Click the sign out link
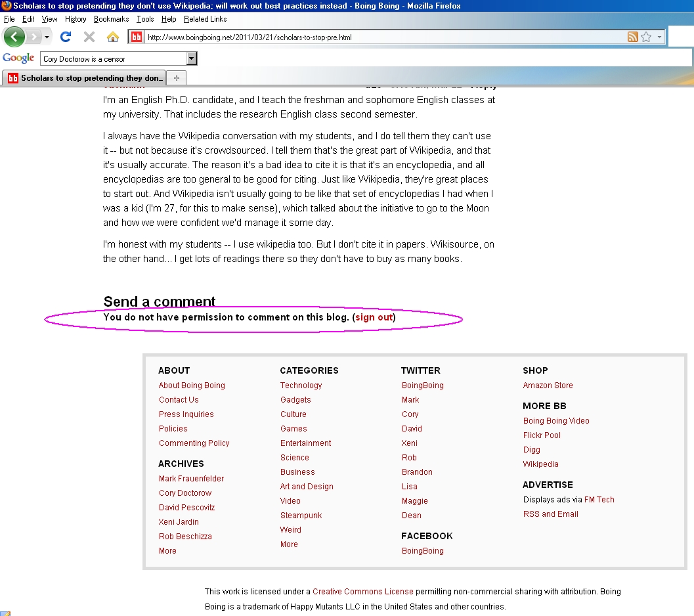The width and height of the screenshot is (694, 616). (374, 317)
